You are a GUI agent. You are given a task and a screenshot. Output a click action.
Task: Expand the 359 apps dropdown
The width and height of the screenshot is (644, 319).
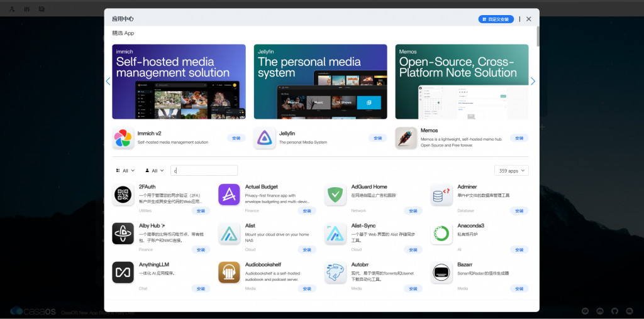click(x=511, y=171)
